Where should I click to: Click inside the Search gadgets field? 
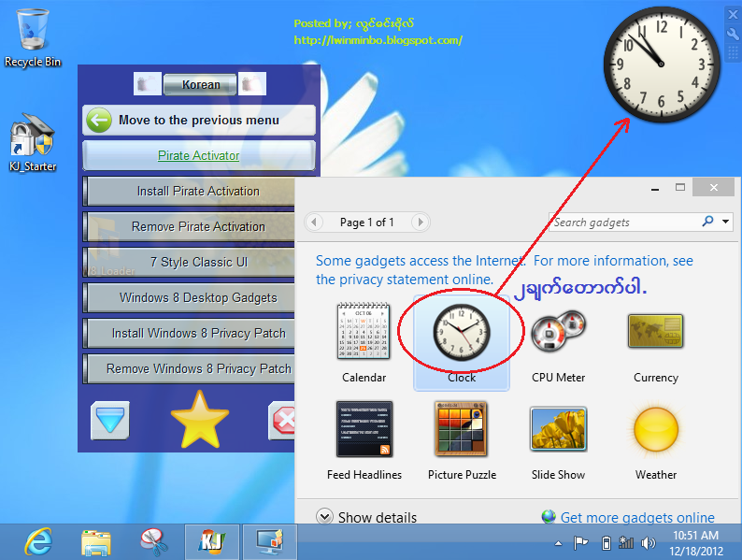click(624, 222)
